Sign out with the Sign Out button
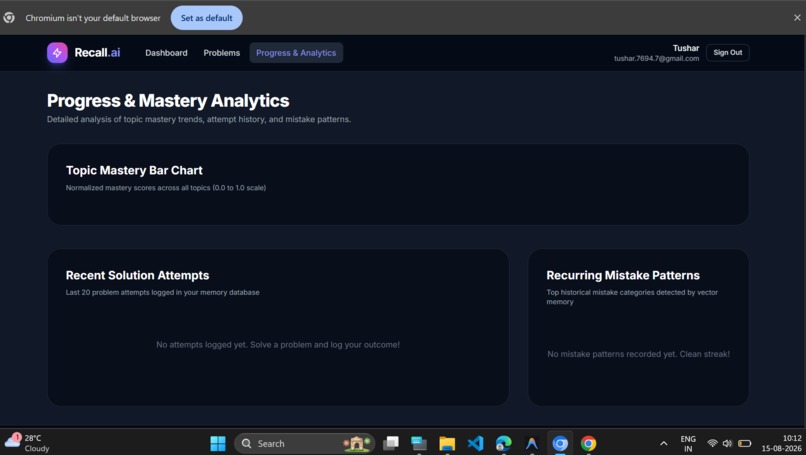The height and width of the screenshot is (455, 806). 727,52
